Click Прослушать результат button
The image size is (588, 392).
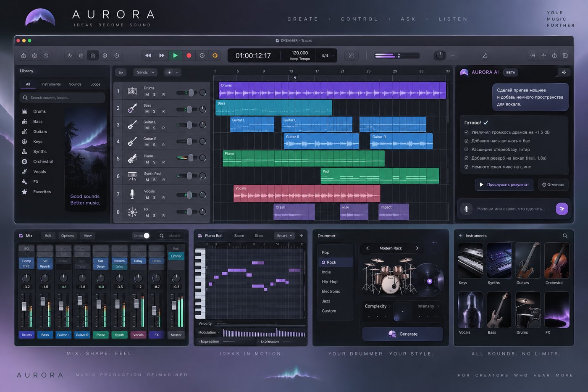(504, 184)
